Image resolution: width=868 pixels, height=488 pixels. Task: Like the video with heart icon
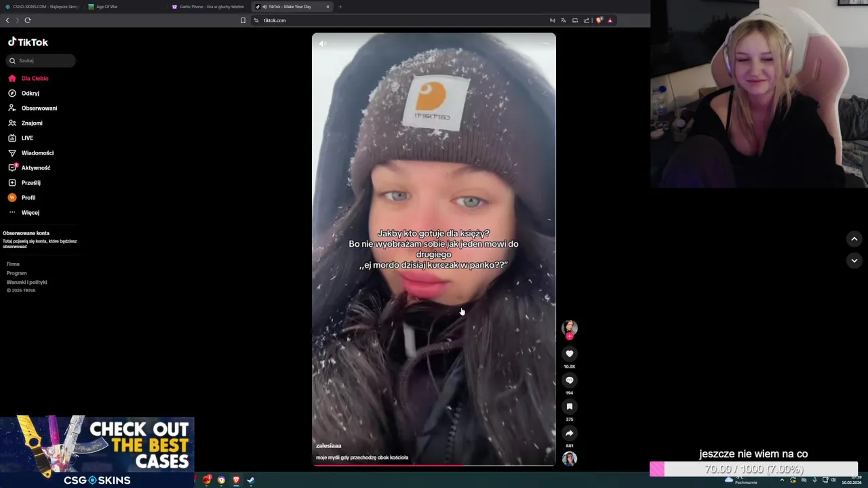tap(570, 354)
